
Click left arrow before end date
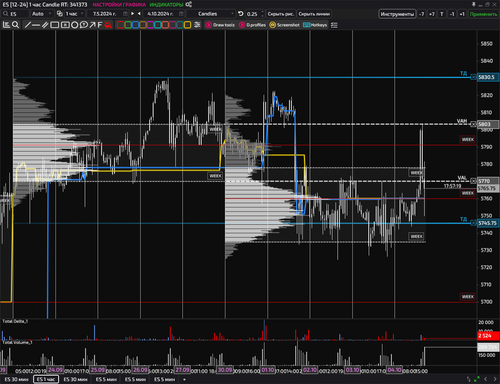(x=139, y=14)
